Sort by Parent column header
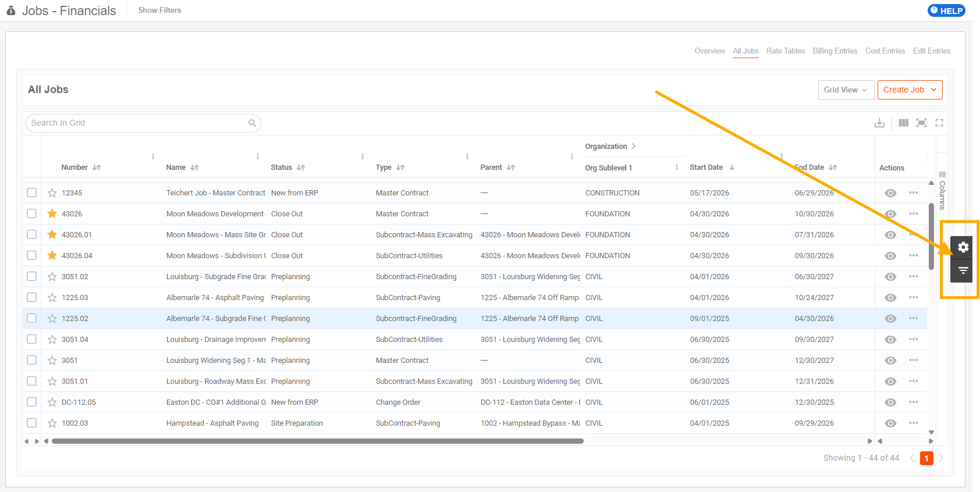Image resolution: width=980 pixels, height=492 pixels. click(498, 167)
